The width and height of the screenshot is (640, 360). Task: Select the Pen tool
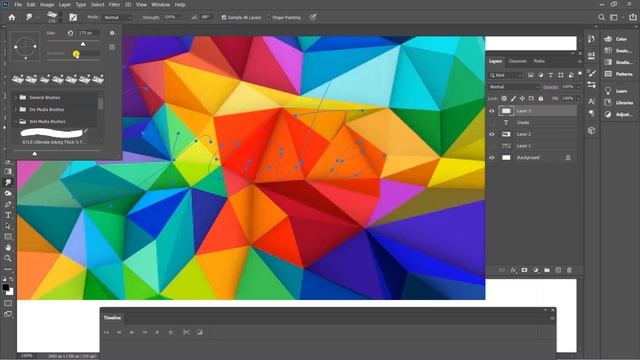(8, 204)
